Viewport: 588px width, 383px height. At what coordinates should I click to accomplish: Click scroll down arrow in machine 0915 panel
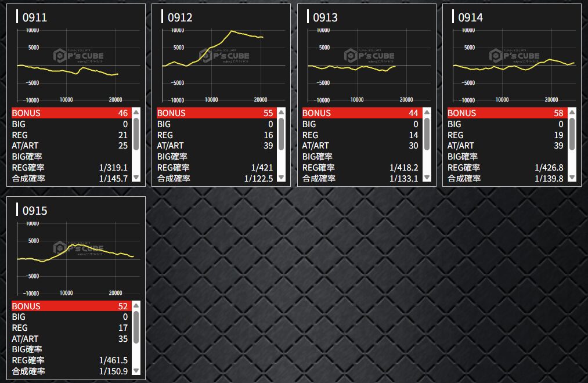pos(136,371)
